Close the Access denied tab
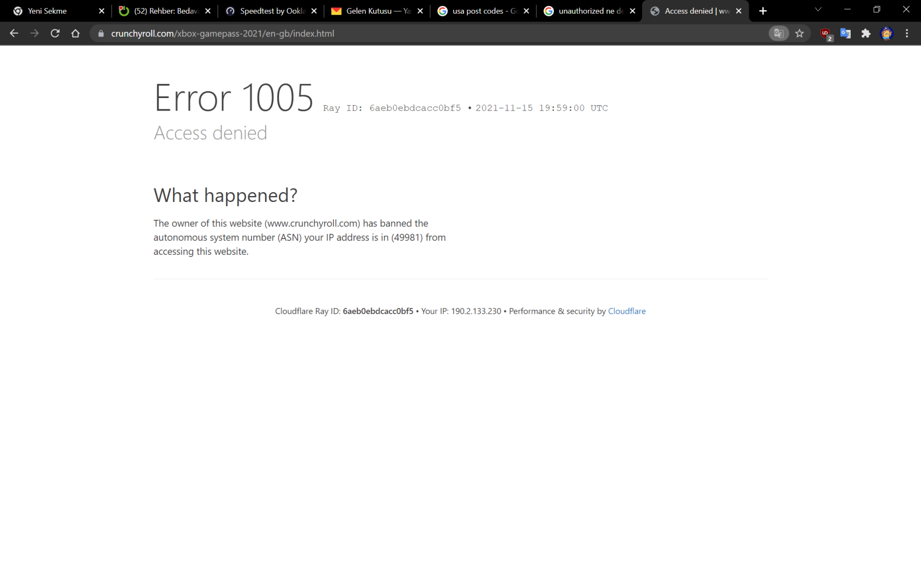Screen dimensions: 921x588 tap(739, 11)
